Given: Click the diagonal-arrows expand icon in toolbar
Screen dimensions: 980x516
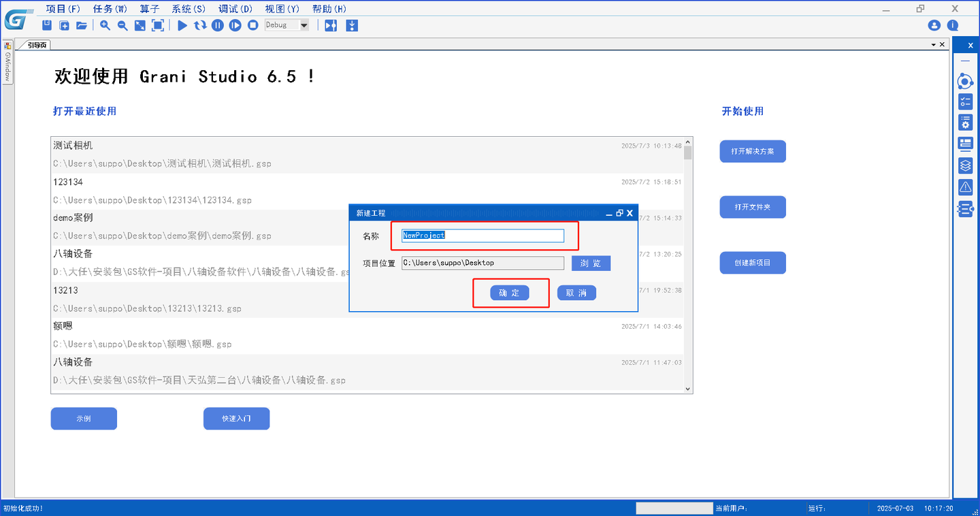Looking at the screenshot, I should pos(140,25).
